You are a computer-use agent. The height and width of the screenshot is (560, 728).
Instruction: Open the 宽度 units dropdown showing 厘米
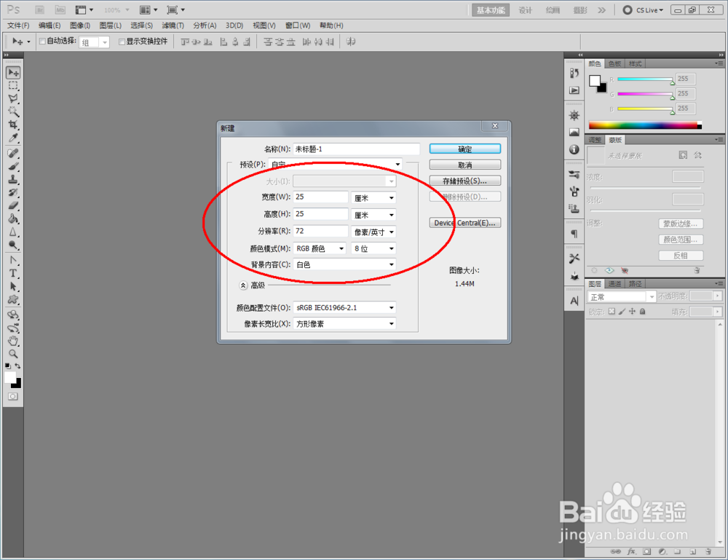[373, 197]
